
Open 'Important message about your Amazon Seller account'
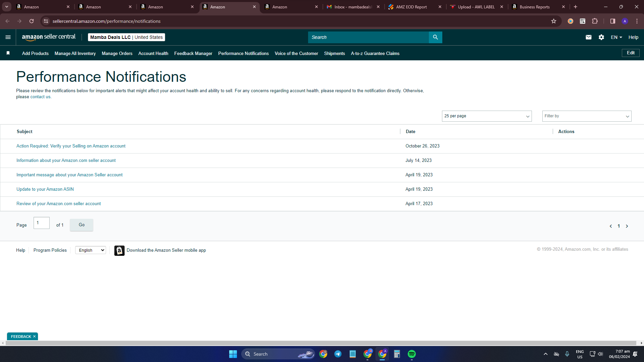(x=69, y=175)
